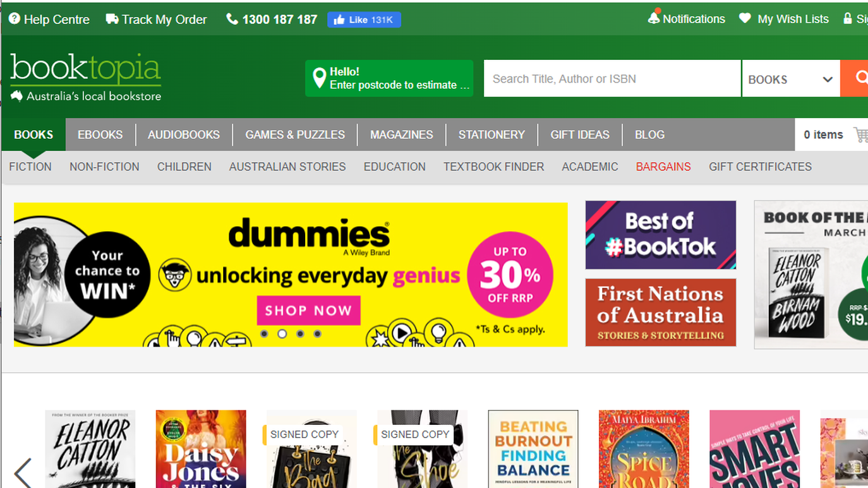The image size is (868, 488).
Task: Select the first carousel dot on dummies banner
Action: coord(264,333)
